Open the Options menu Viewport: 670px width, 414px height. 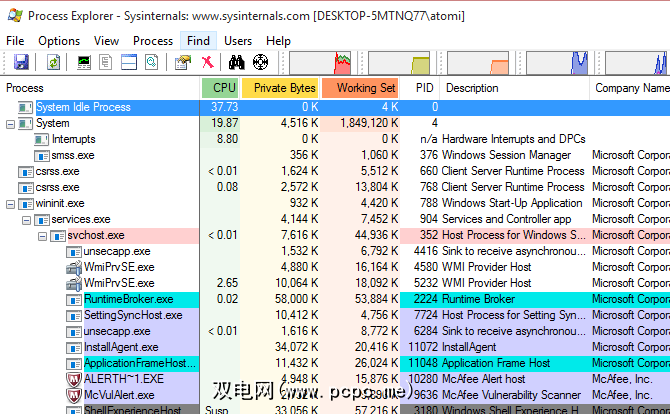pyautogui.click(x=59, y=40)
